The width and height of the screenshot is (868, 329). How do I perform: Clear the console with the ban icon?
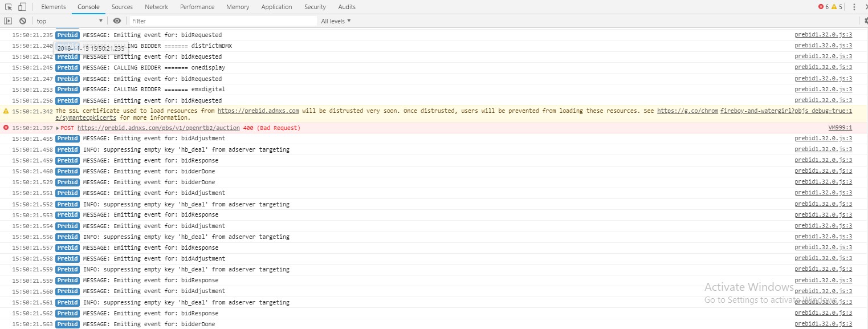pyautogui.click(x=23, y=21)
